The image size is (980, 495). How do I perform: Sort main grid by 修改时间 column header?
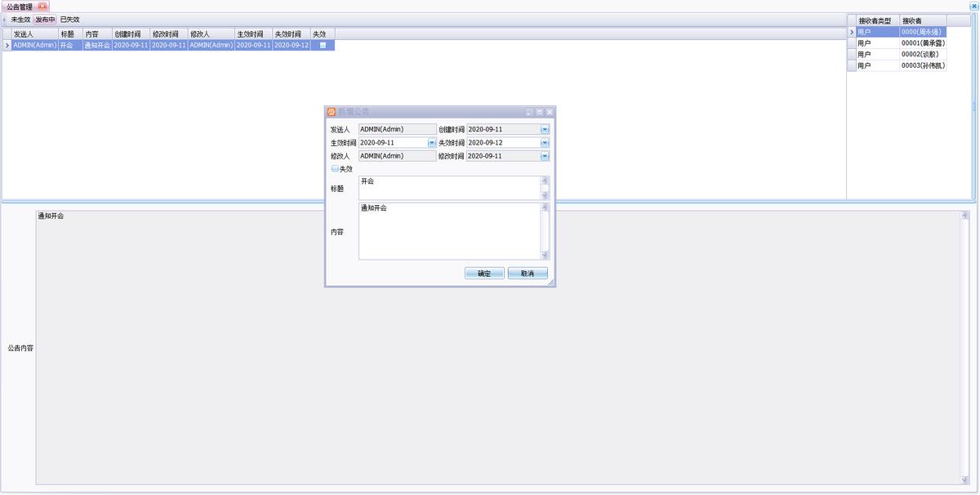click(169, 34)
